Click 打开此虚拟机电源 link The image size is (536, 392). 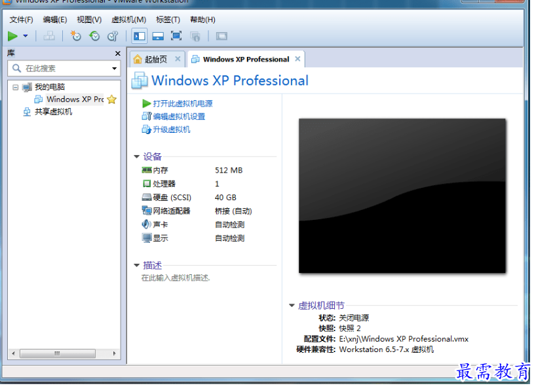click(x=183, y=103)
